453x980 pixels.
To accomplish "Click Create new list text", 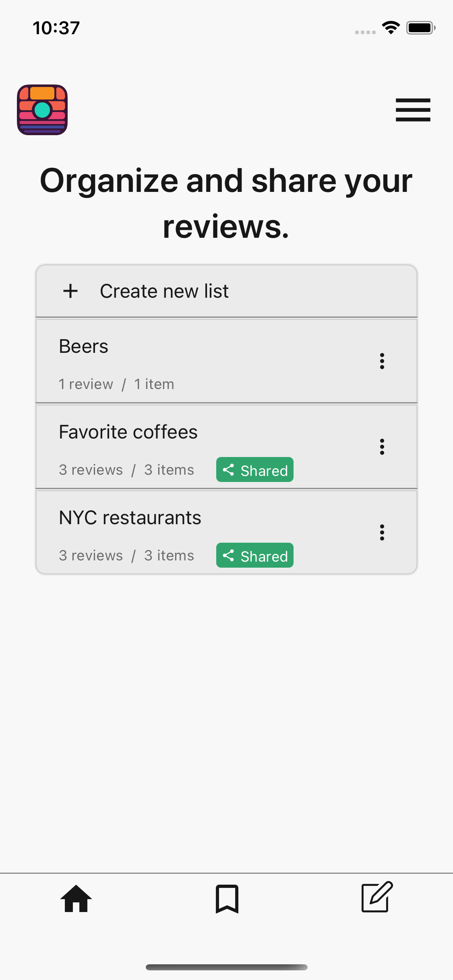I will (x=164, y=291).
